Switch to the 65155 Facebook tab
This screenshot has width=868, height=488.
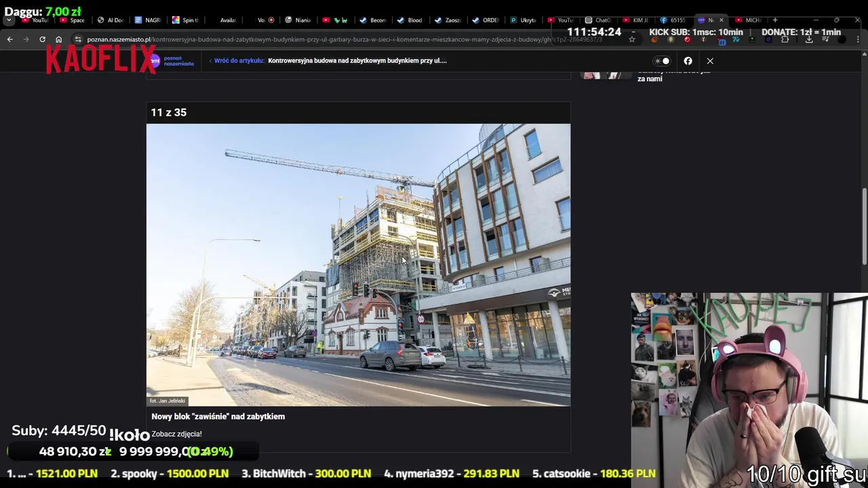(673, 20)
